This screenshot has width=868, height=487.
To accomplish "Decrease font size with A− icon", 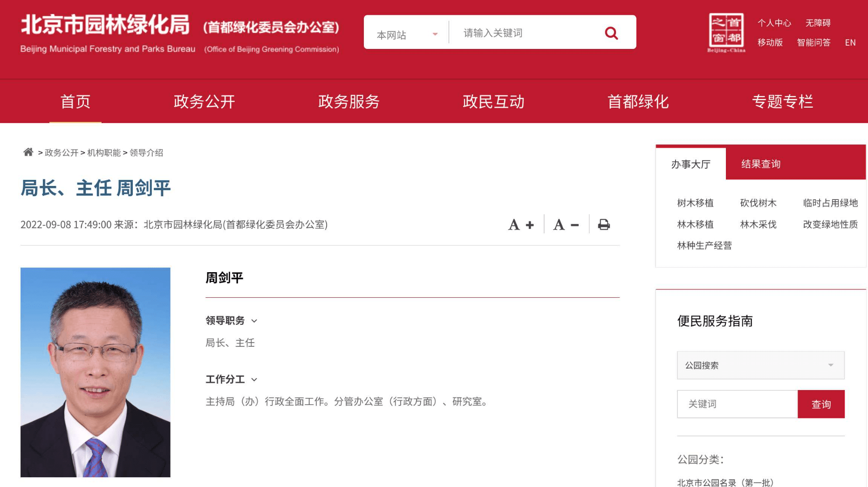I will (566, 225).
